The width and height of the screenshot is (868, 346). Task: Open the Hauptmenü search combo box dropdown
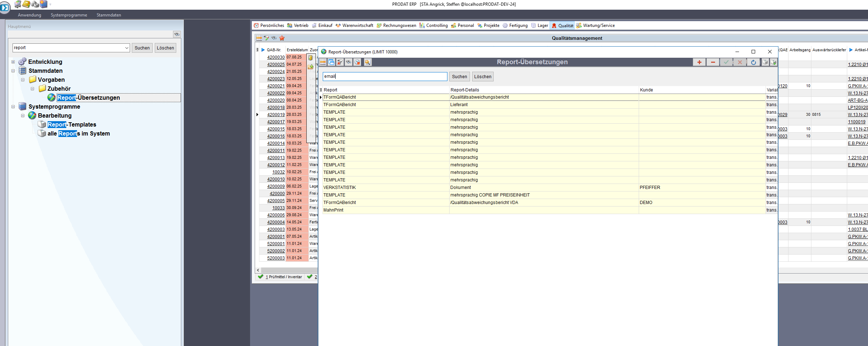point(127,48)
